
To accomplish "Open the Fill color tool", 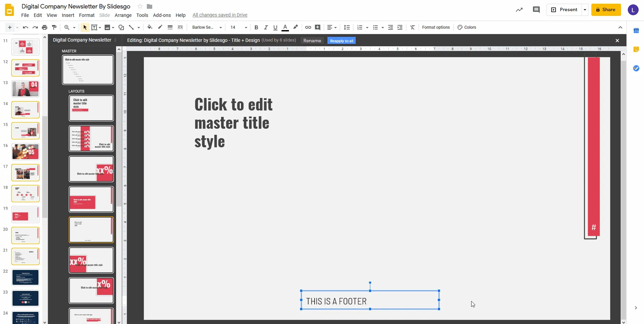I will point(150,27).
